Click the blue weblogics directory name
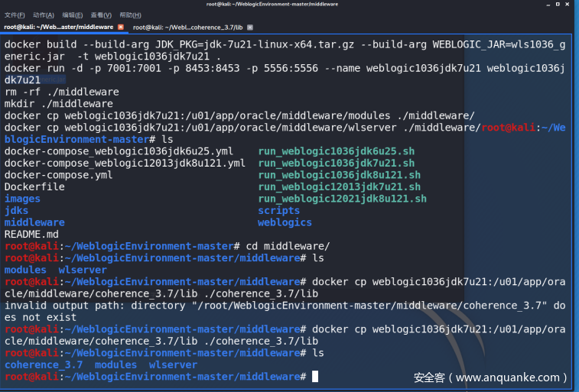 click(285, 222)
